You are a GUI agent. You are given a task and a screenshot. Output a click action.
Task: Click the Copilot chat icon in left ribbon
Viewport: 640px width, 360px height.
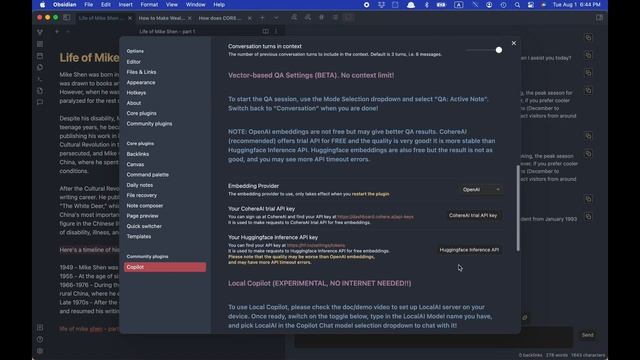(x=40, y=102)
